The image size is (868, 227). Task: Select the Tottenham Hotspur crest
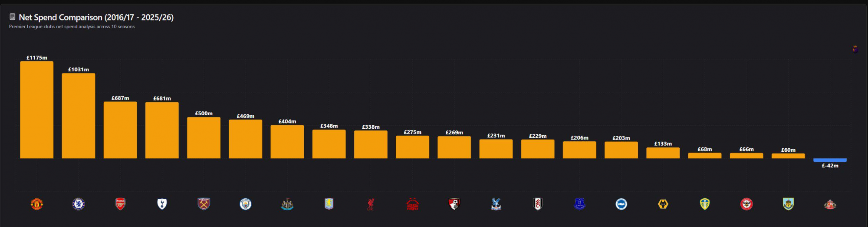click(162, 204)
